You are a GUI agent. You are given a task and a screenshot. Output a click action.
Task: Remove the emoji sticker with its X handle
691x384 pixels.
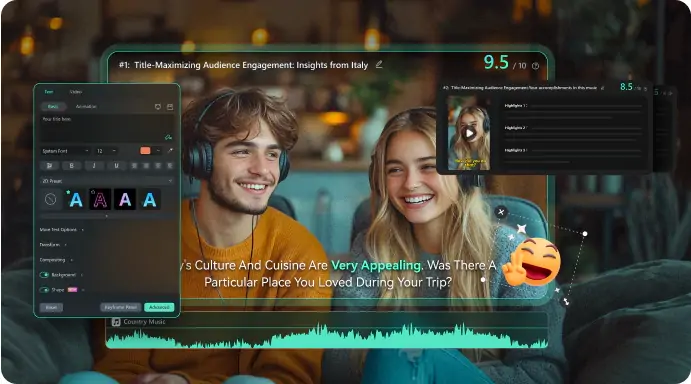tap(501, 212)
